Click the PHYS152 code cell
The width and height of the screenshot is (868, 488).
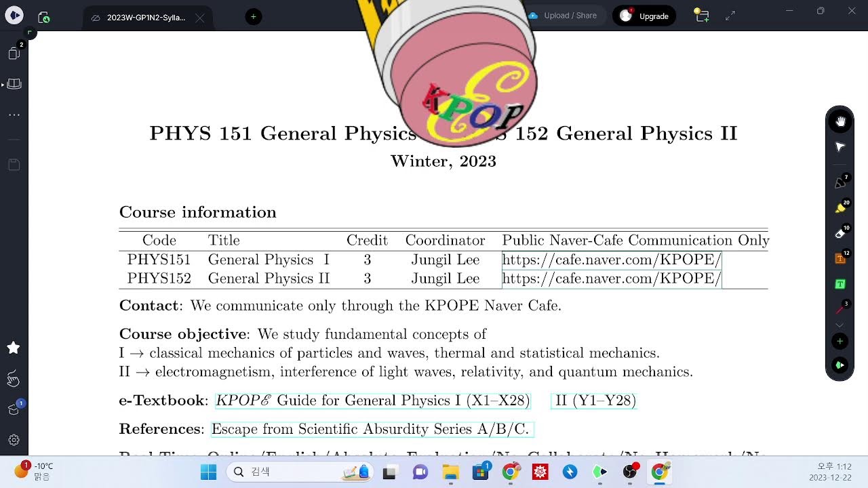pos(159,279)
